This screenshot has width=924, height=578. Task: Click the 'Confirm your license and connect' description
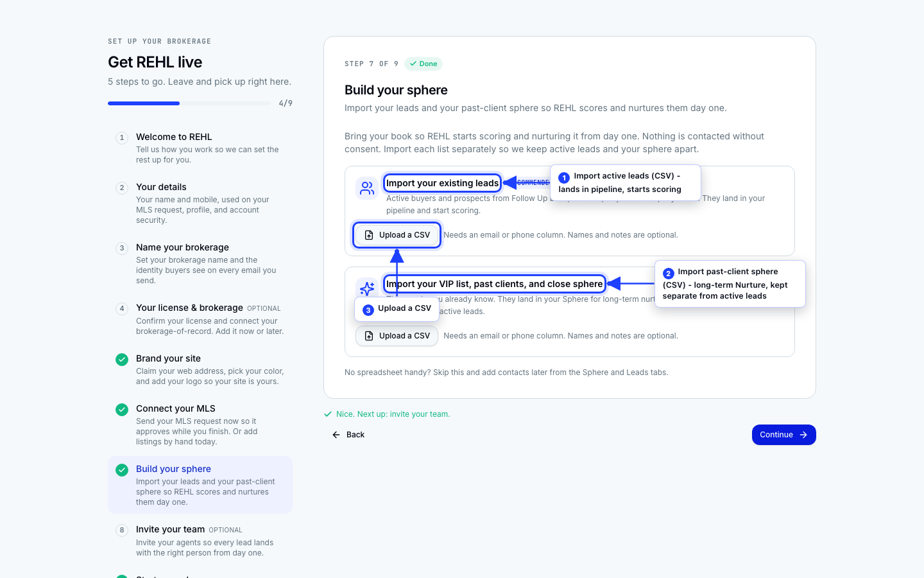(210, 326)
